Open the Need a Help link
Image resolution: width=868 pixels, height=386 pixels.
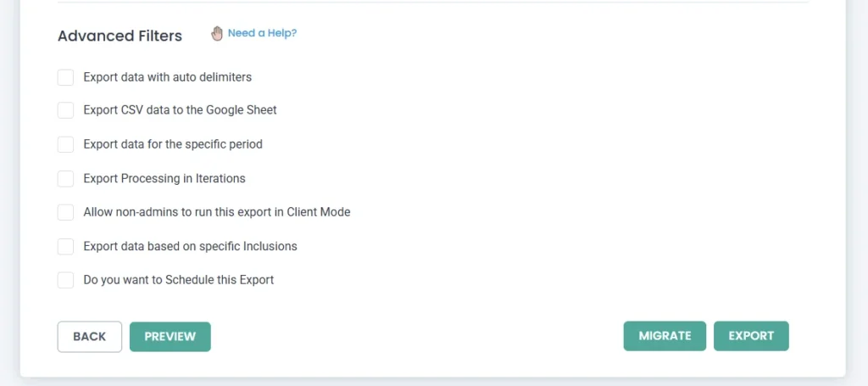(262, 34)
